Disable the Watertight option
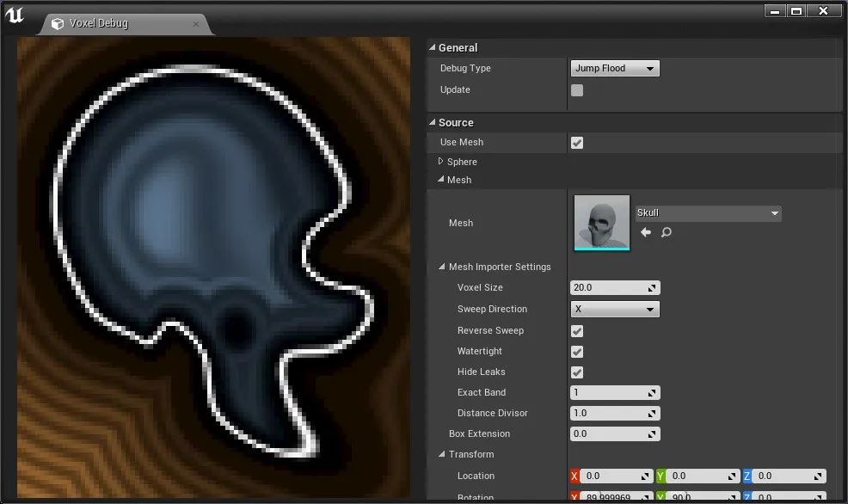 coord(577,352)
